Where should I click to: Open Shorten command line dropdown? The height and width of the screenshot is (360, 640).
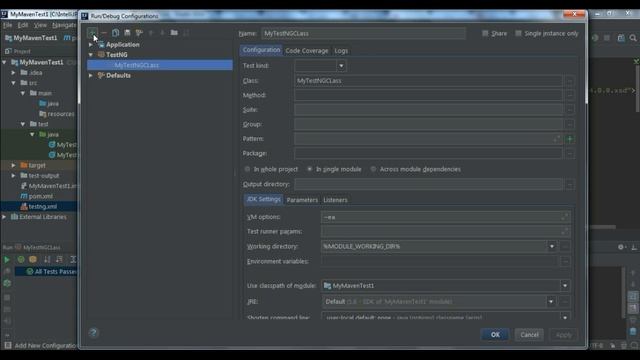tap(565, 317)
